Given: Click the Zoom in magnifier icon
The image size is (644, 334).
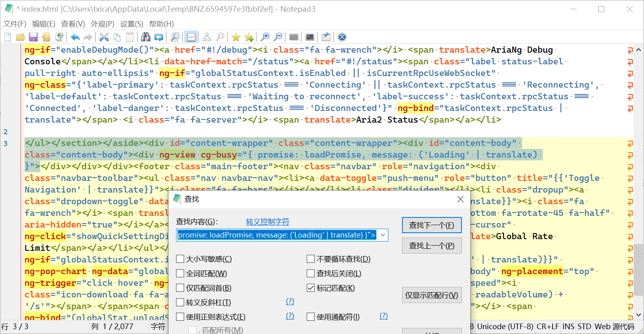Looking at the screenshot, I should (x=265, y=37).
